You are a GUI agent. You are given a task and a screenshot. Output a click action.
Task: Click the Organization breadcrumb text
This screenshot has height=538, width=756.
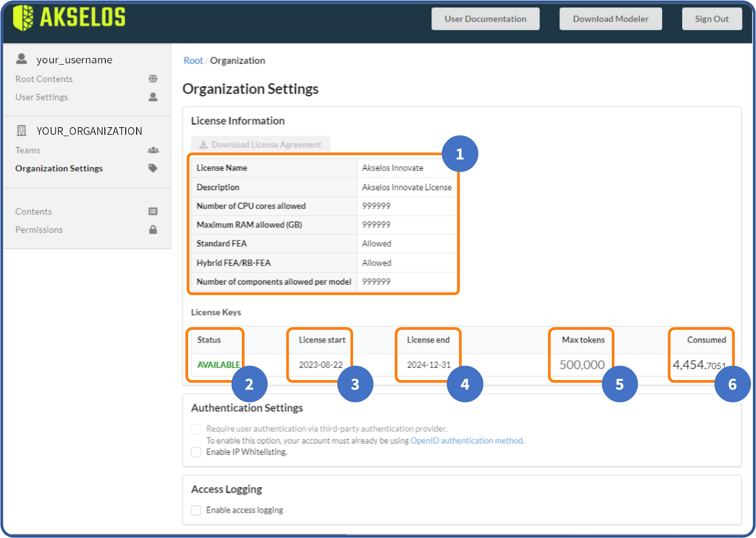[238, 61]
